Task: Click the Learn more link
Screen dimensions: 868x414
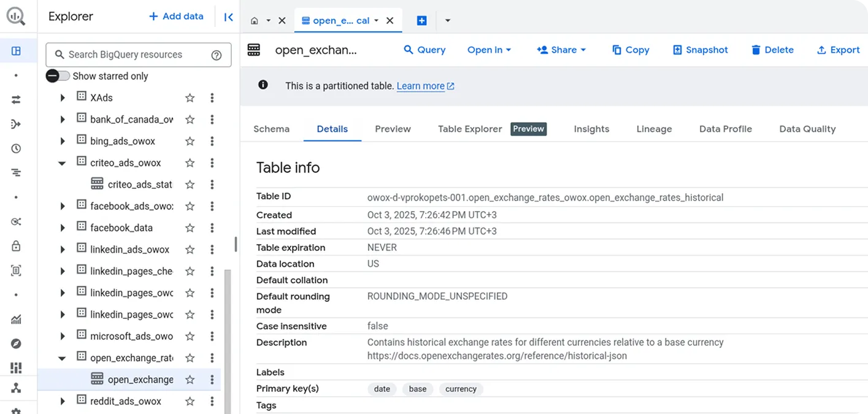Action: point(421,86)
